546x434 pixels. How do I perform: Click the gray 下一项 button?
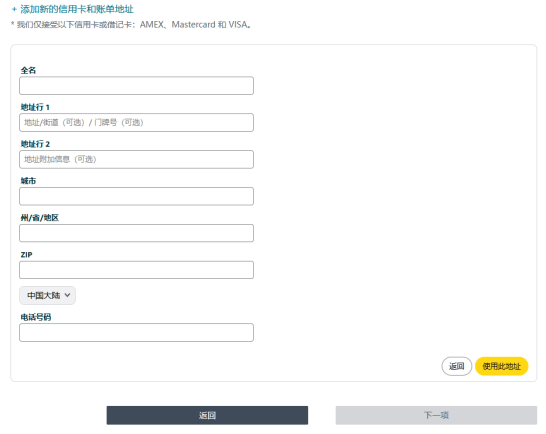(x=436, y=415)
